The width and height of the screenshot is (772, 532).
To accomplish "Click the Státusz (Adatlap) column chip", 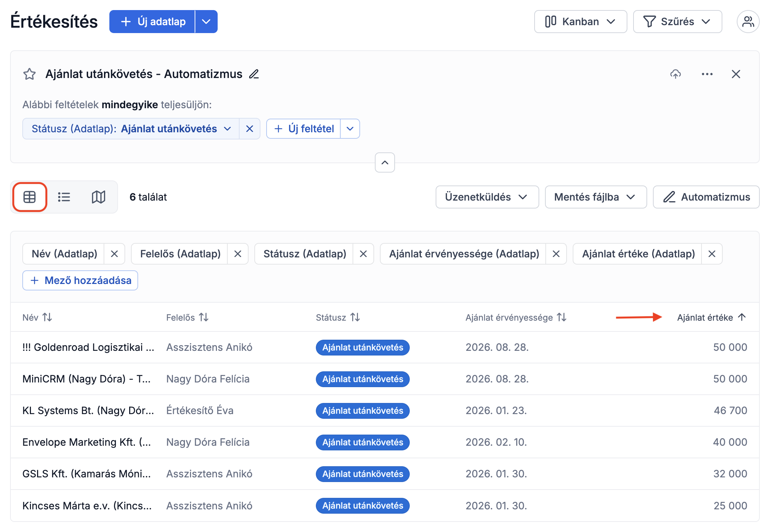I will [304, 254].
